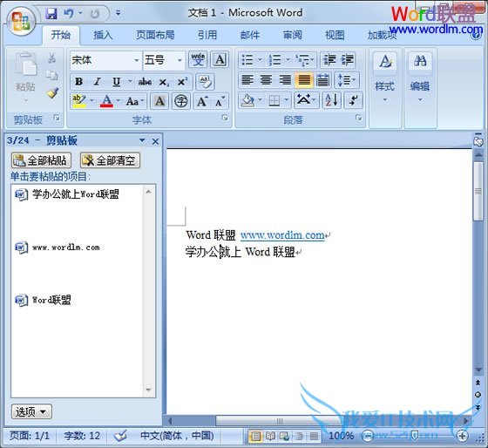Undo the last action

point(69,13)
